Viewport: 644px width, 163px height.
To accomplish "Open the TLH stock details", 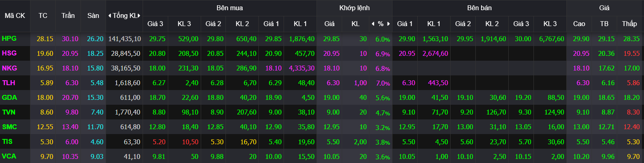I will pos(9,83).
